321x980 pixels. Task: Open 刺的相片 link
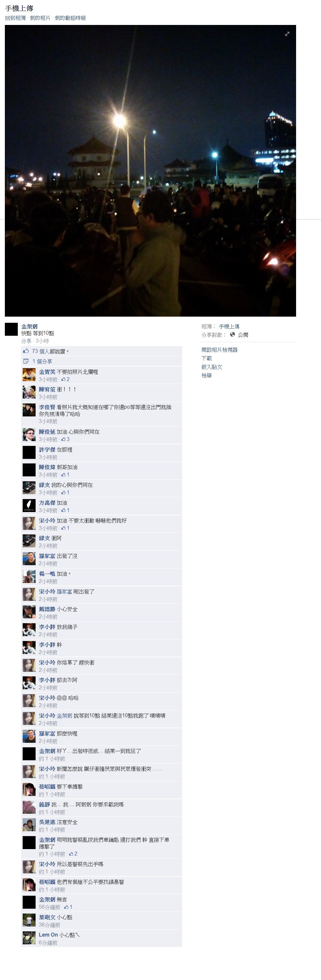click(x=40, y=18)
